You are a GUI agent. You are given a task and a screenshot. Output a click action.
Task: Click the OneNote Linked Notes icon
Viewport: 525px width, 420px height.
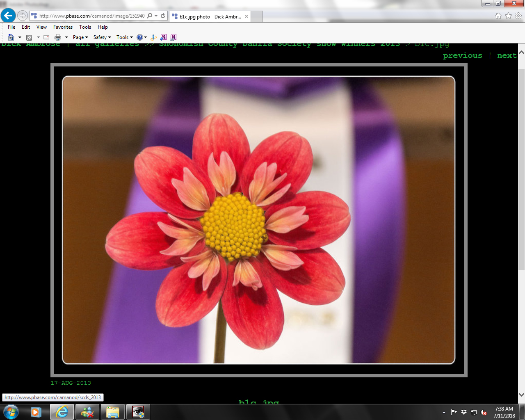pyautogui.click(x=173, y=37)
